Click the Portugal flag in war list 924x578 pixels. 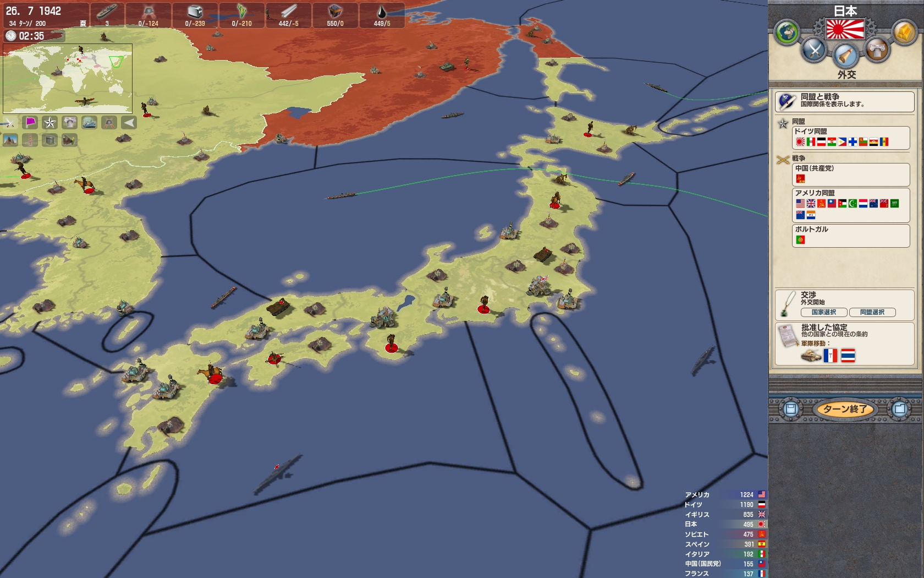[800, 240]
